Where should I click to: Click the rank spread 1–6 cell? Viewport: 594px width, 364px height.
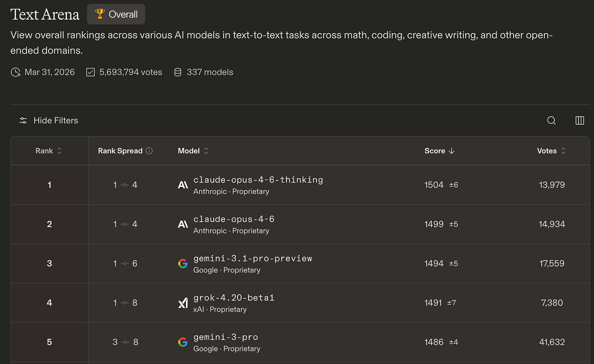[125, 264]
